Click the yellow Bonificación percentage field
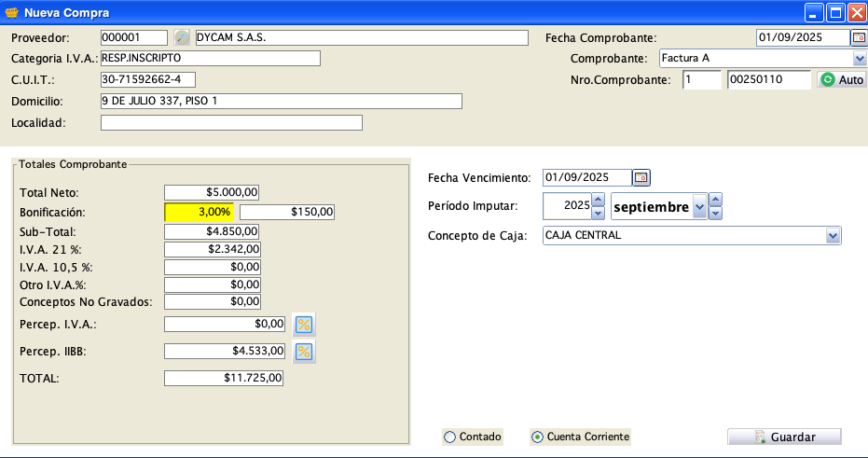Image resolution: width=868 pixels, height=458 pixels. coord(200,212)
